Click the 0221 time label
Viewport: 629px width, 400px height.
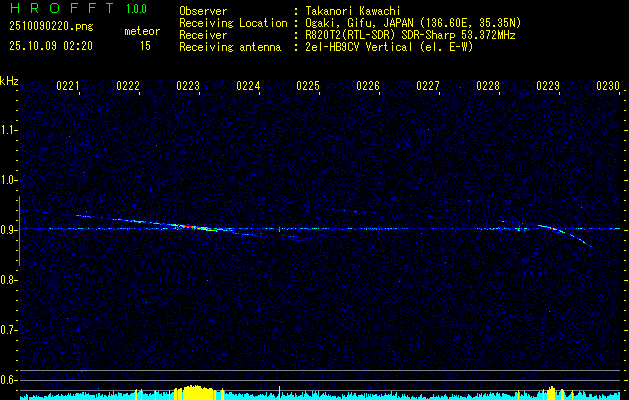(x=68, y=87)
